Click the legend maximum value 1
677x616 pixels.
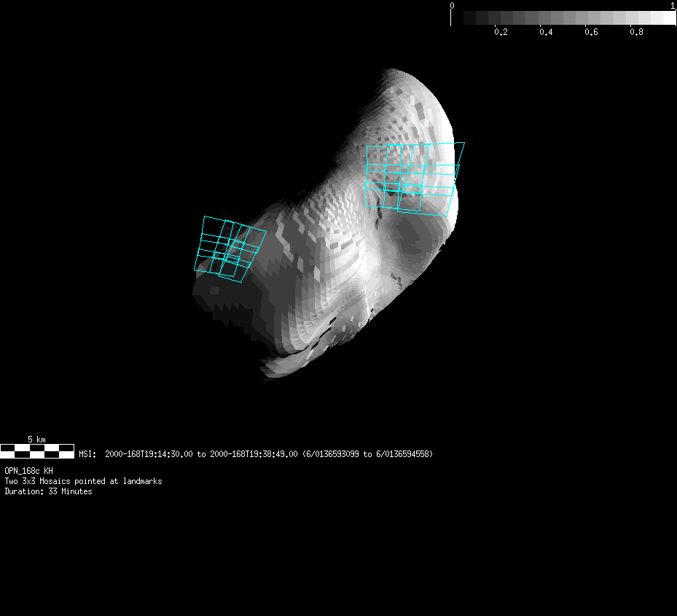tap(673, 6)
